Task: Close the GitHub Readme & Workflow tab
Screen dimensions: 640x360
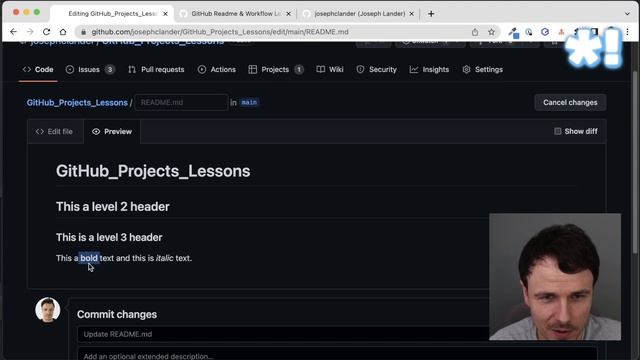Action: (289, 14)
